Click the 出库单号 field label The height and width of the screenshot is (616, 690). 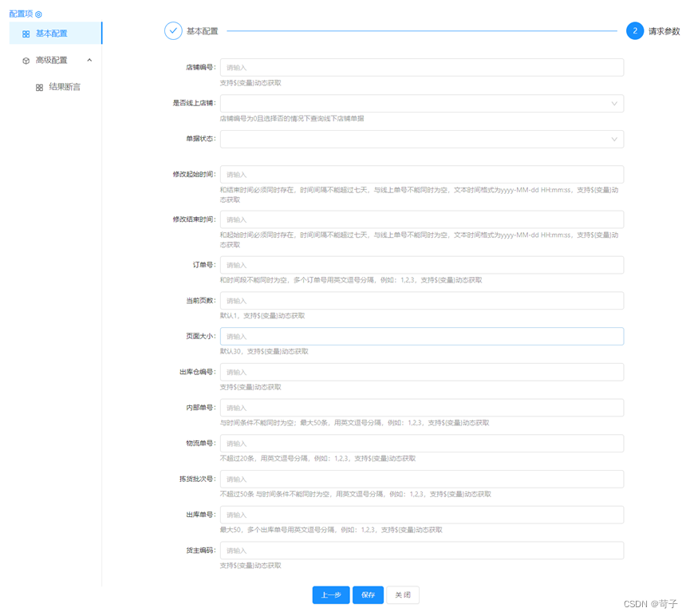(x=201, y=515)
